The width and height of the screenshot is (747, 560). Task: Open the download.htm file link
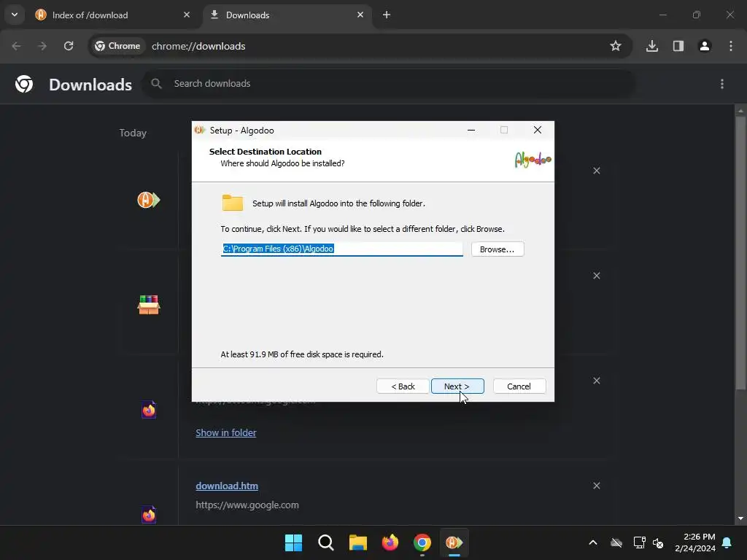[227, 486]
